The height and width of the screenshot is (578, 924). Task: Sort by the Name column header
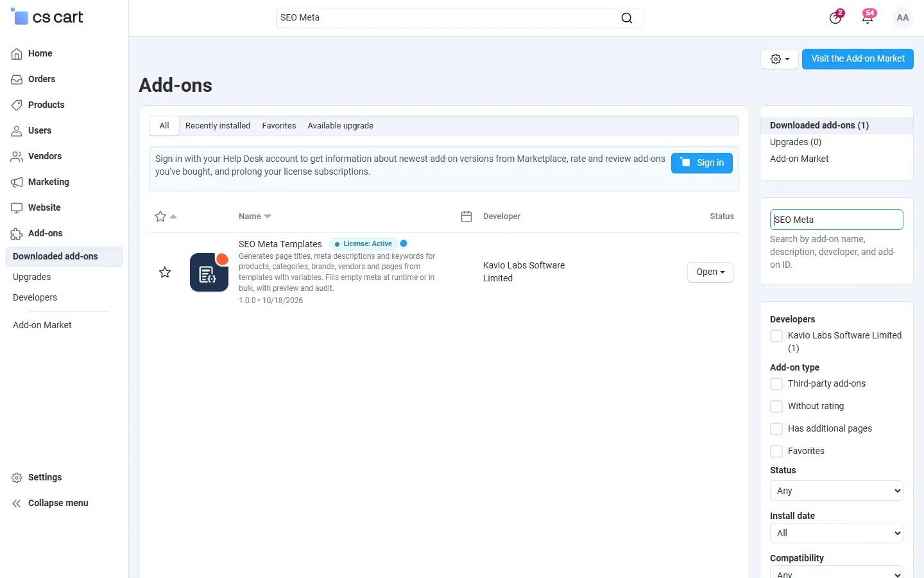(255, 216)
